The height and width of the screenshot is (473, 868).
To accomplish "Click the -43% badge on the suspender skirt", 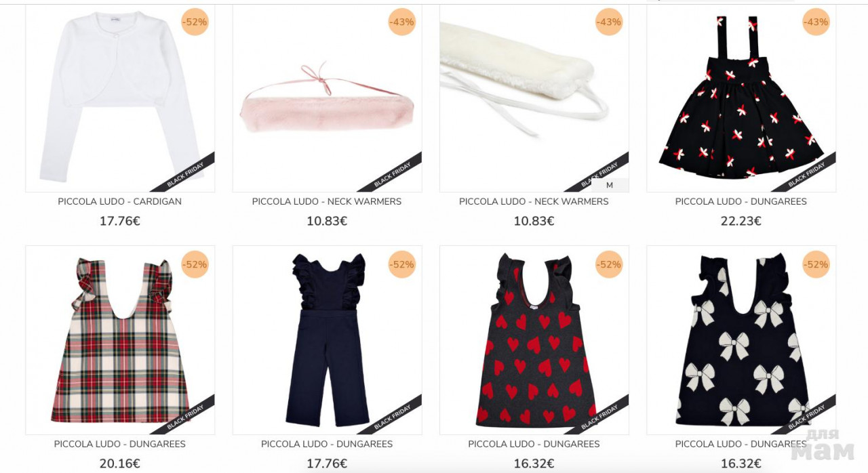I will tap(816, 22).
